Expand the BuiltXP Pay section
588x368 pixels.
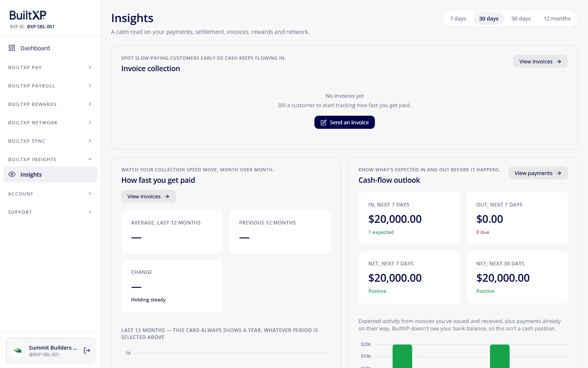[x=50, y=67]
